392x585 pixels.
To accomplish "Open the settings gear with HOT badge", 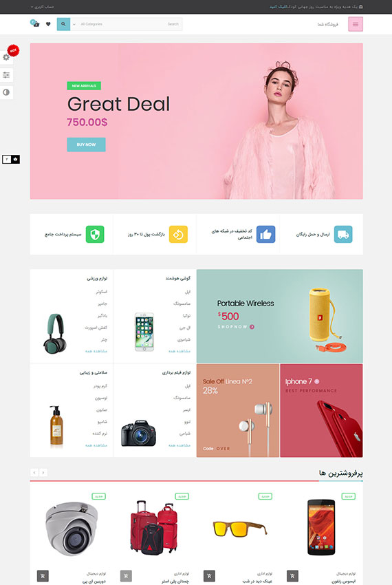I will click(x=6, y=57).
